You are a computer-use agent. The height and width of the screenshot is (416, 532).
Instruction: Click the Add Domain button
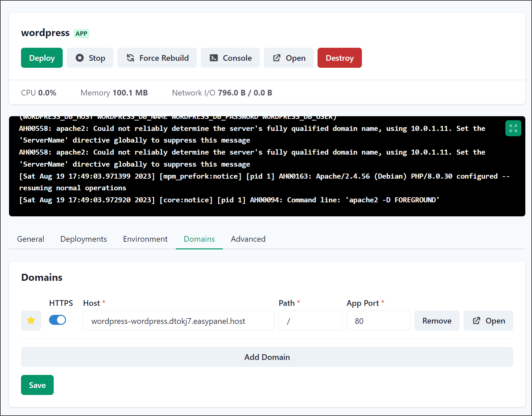(x=267, y=357)
